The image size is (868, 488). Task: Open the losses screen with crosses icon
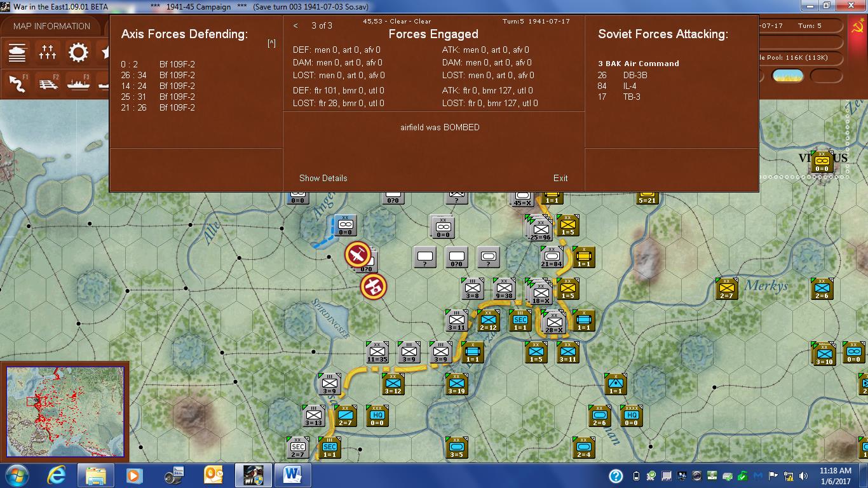(48, 52)
